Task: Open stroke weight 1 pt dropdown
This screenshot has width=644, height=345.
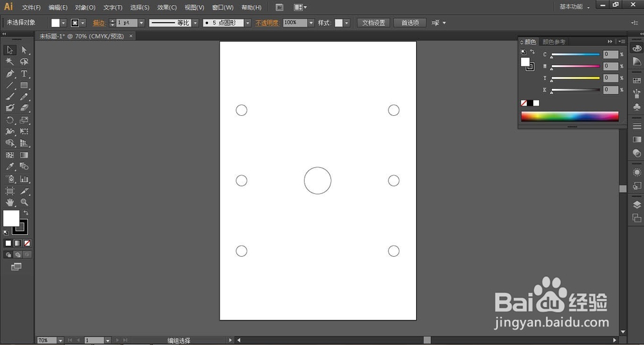Action: (142, 23)
